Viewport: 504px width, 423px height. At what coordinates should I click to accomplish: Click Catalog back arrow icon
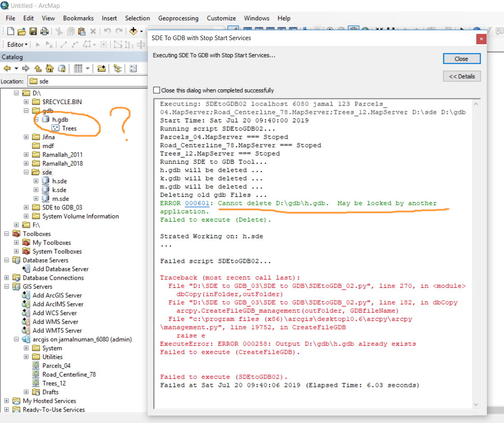click(7, 69)
